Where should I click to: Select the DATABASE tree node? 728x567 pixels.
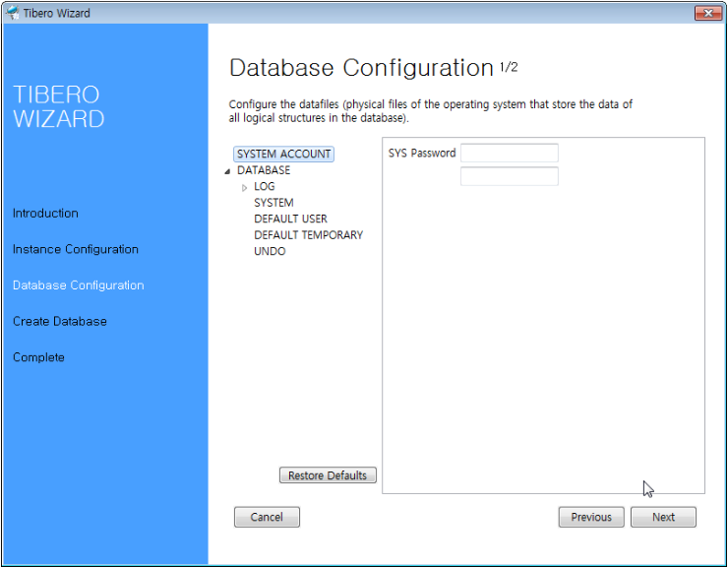coord(264,170)
